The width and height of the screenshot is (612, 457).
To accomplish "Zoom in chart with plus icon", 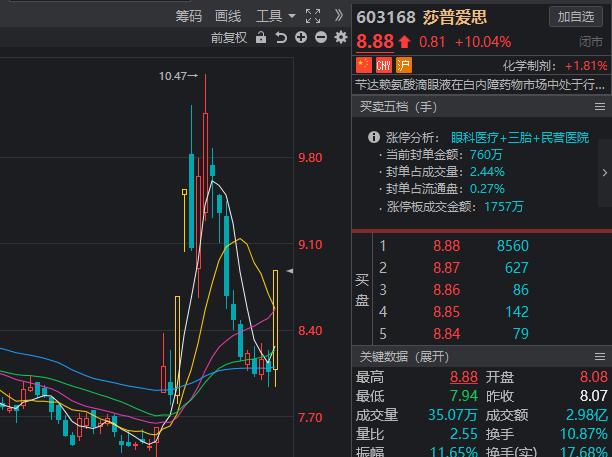I will click(301, 37).
